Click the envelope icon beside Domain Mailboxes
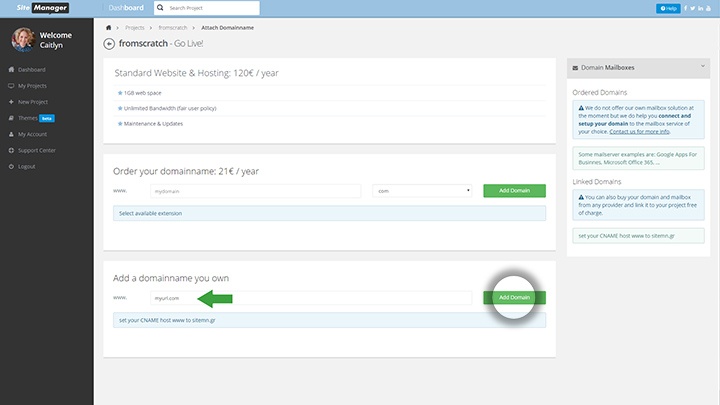The width and height of the screenshot is (720, 405). 575,68
